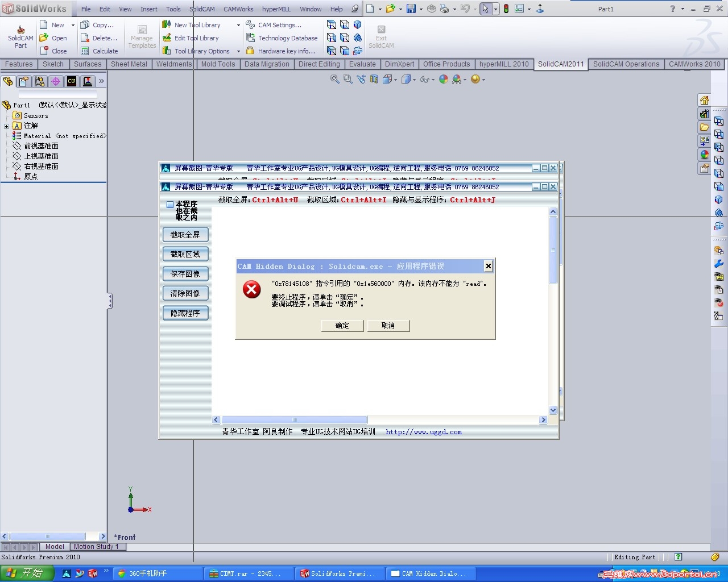Open the SolidWorks Resources task pane tab

point(704,100)
